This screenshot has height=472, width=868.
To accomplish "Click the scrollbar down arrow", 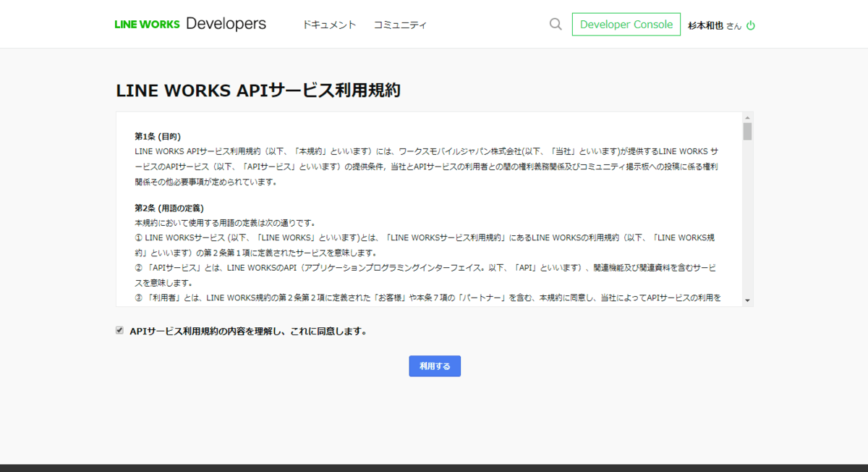I will pyautogui.click(x=747, y=300).
